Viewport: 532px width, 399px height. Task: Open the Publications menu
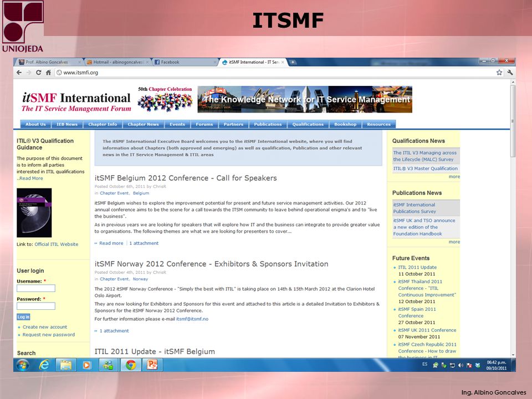(x=268, y=124)
